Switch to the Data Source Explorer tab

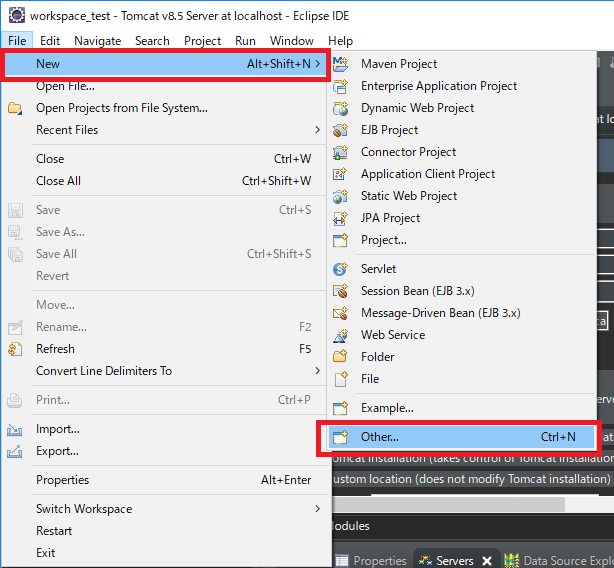coord(559,561)
